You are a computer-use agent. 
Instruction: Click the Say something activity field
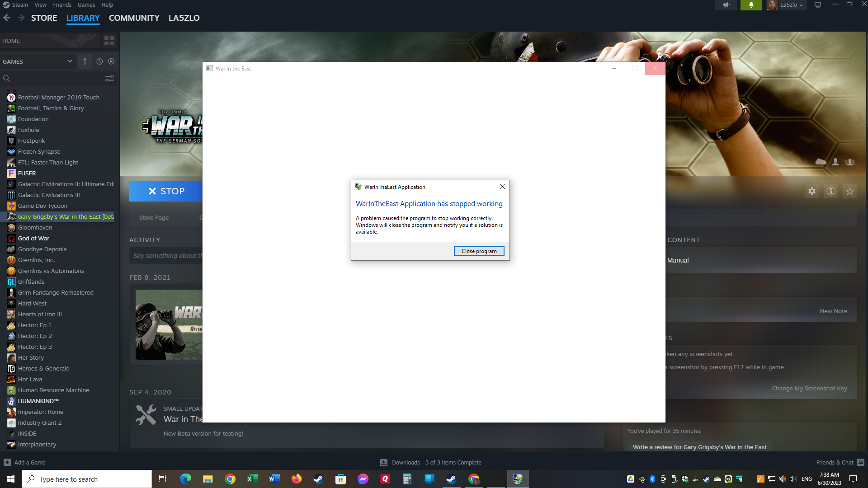pos(166,256)
